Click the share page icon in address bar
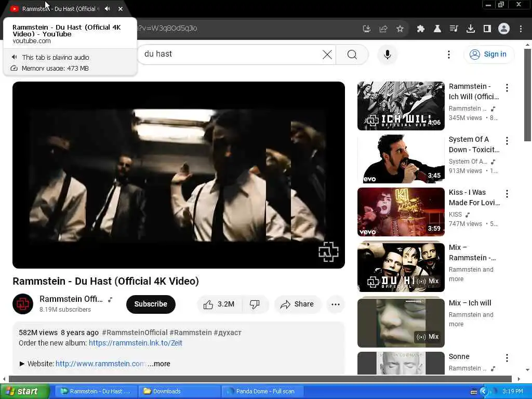532x399 pixels. coord(383,29)
